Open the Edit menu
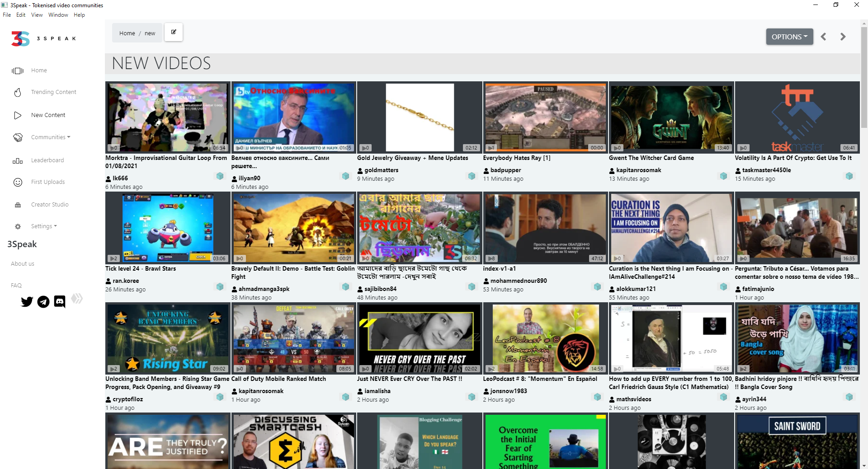The image size is (868, 469). click(x=21, y=15)
